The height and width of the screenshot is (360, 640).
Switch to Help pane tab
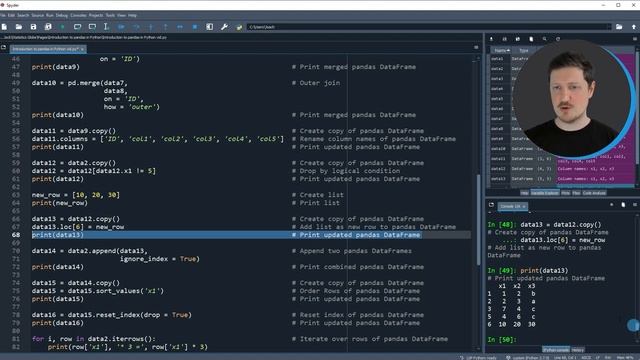click(x=524, y=193)
